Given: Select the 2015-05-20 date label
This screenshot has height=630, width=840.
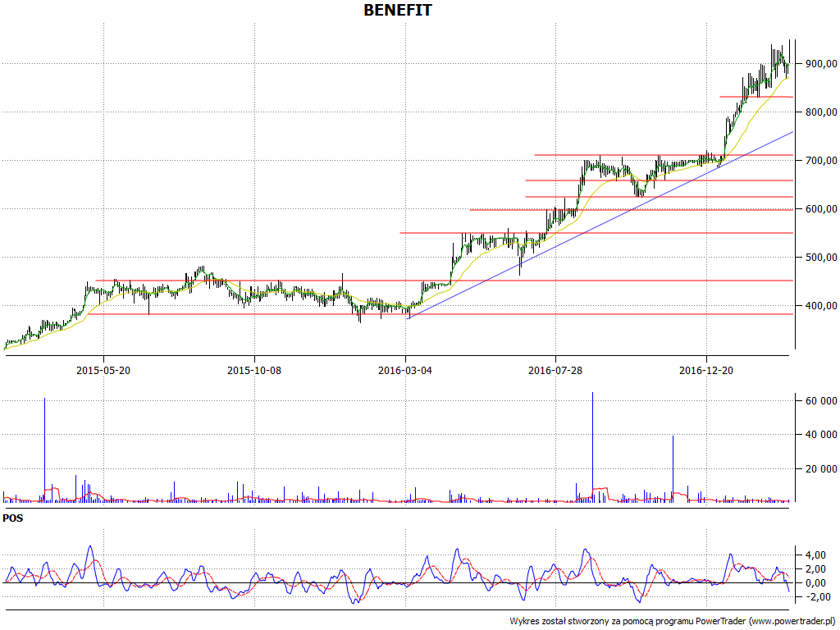Looking at the screenshot, I should click(x=103, y=370).
